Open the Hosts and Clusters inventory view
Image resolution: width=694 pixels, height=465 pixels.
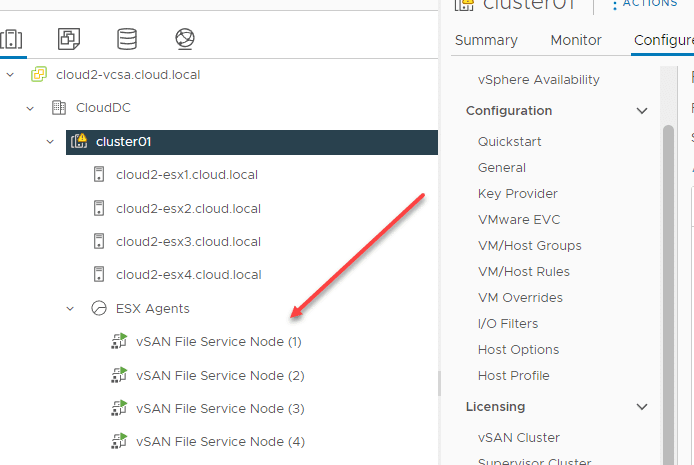12,39
